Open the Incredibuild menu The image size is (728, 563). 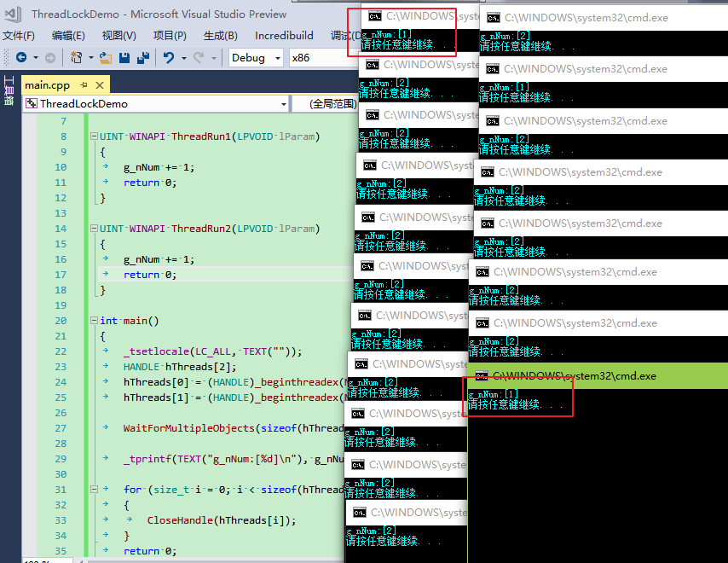(x=284, y=35)
